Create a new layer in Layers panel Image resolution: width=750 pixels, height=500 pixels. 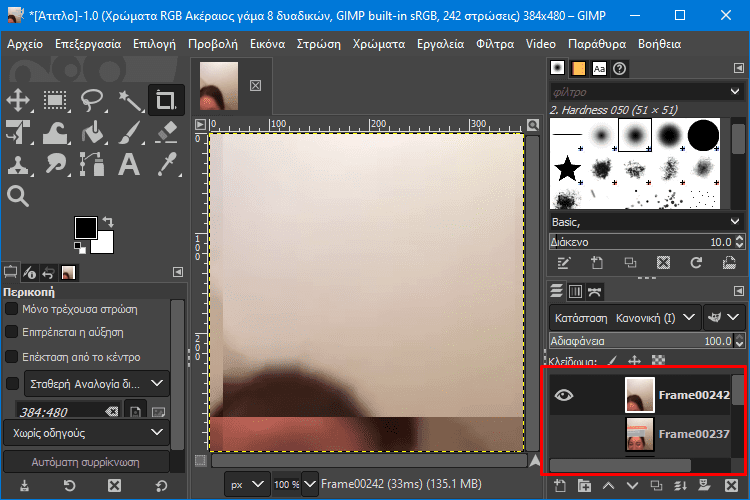tap(560, 486)
